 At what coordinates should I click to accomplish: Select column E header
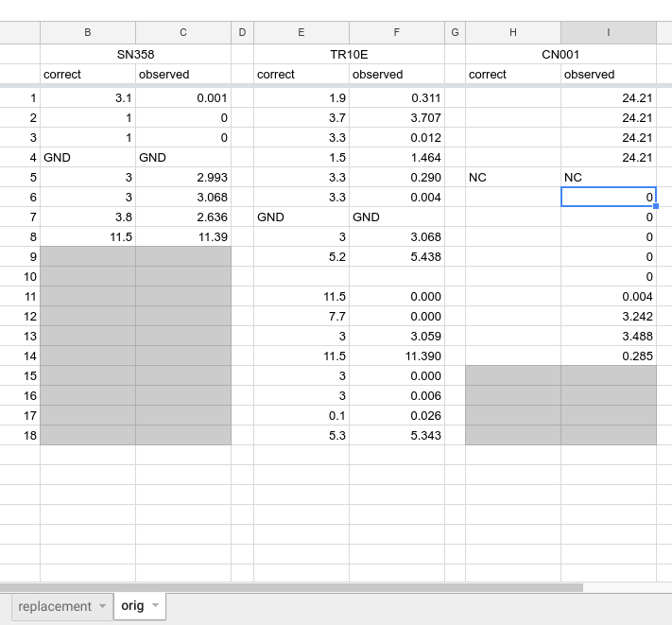tap(302, 32)
